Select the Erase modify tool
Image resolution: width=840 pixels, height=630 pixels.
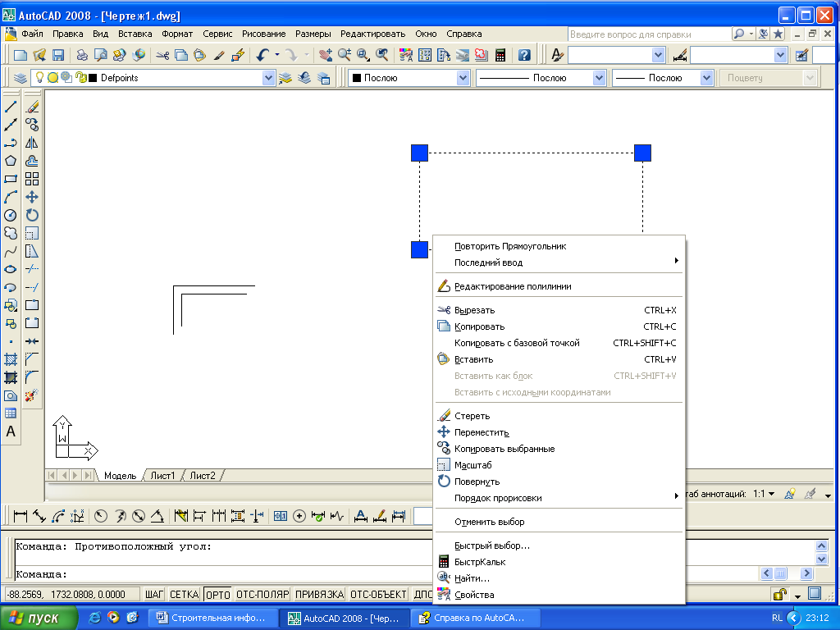click(x=32, y=107)
